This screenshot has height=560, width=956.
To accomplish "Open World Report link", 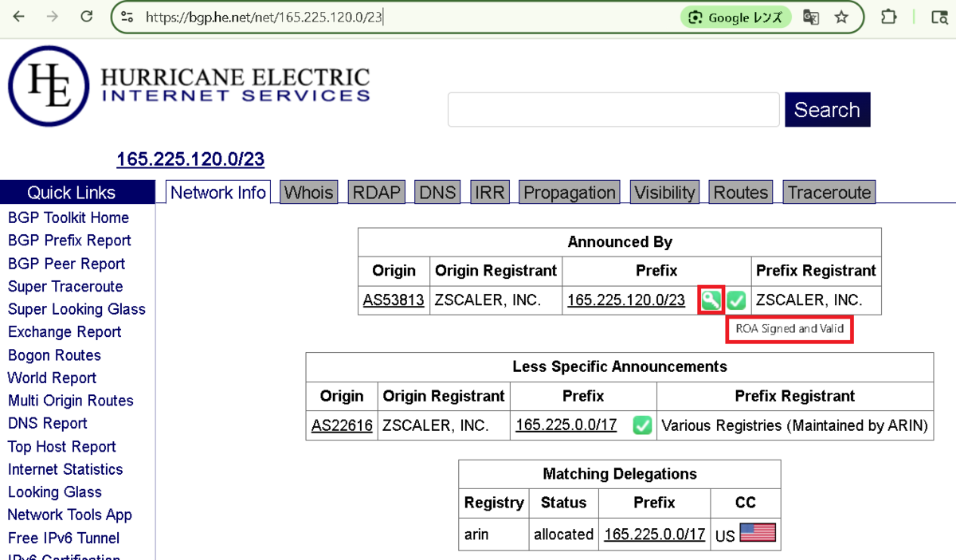I will 52,378.
